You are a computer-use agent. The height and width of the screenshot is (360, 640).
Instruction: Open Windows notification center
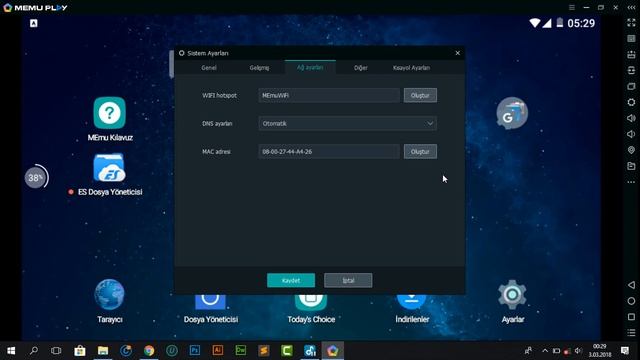click(625, 350)
